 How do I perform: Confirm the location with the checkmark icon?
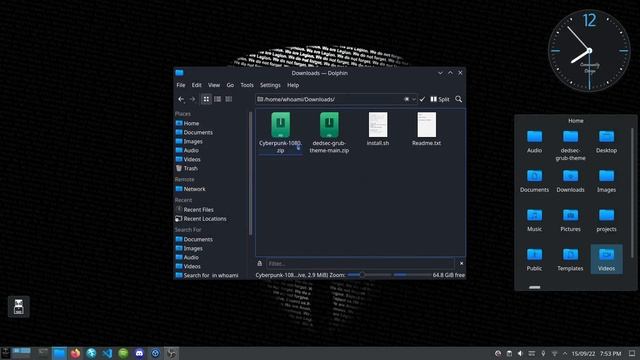(x=422, y=99)
